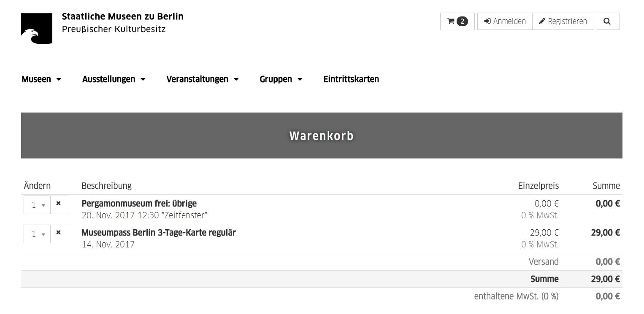Click the Warenkorb heading banner

coord(322,136)
